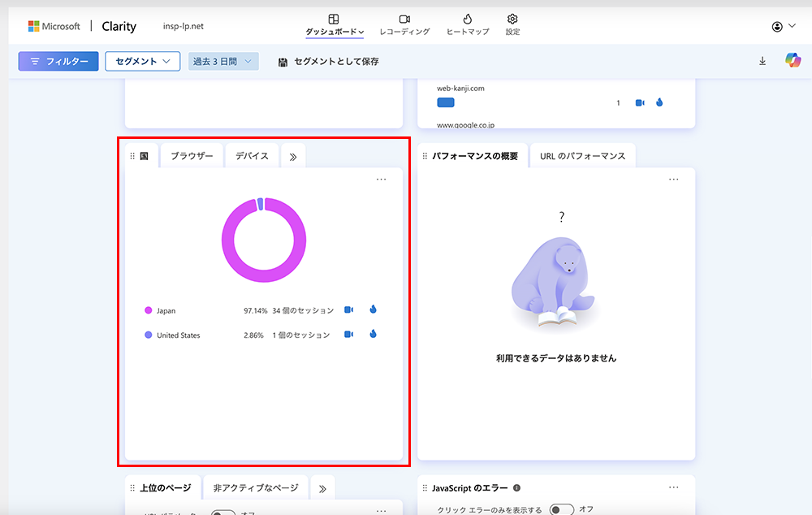View recordings for United States sessions
812x515 pixels.
[x=349, y=334]
